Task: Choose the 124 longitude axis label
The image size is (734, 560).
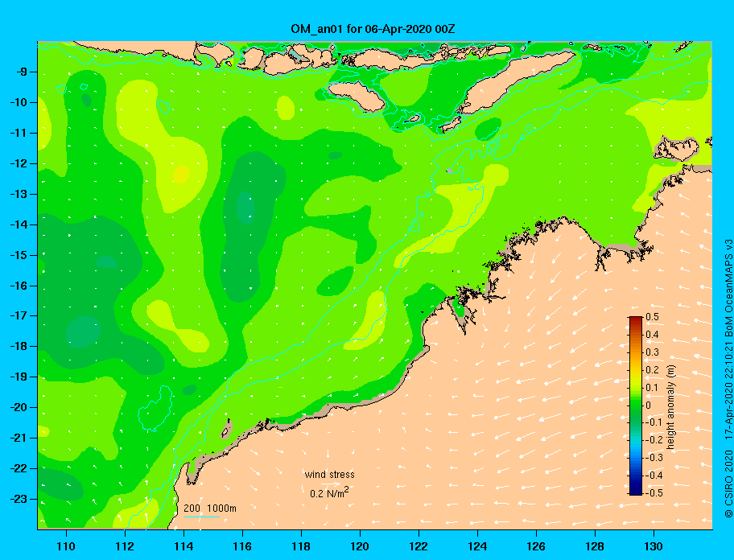Action: 477,546
